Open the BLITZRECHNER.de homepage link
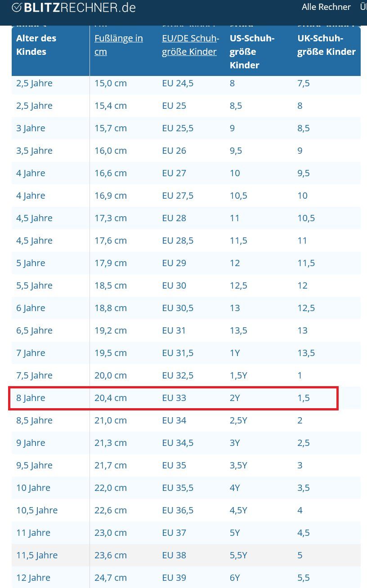 pyautogui.click(x=74, y=8)
